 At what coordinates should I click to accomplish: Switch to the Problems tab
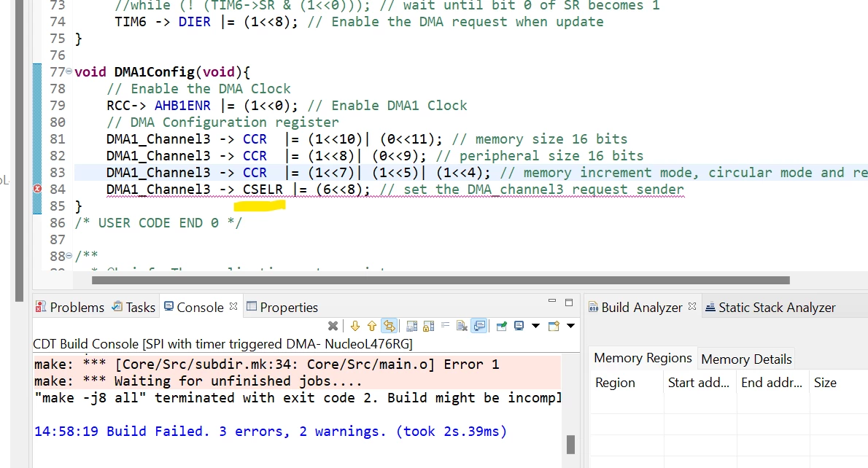(70, 307)
